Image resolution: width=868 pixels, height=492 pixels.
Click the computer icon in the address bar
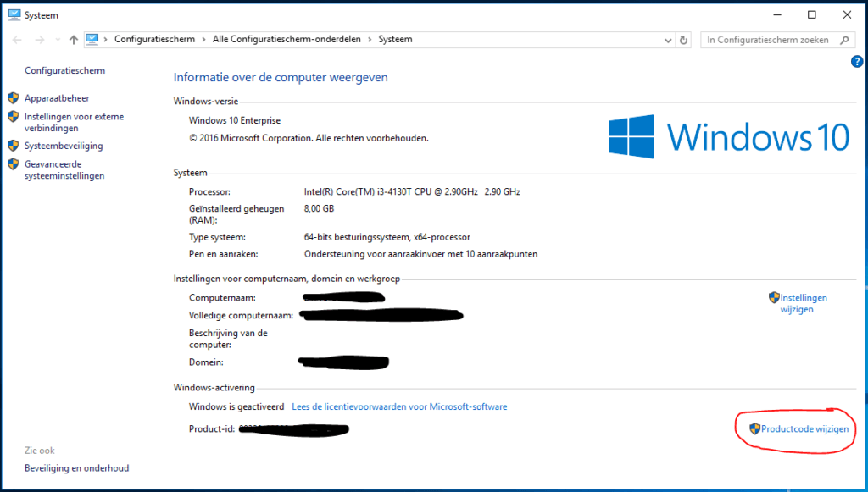tap(92, 39)
